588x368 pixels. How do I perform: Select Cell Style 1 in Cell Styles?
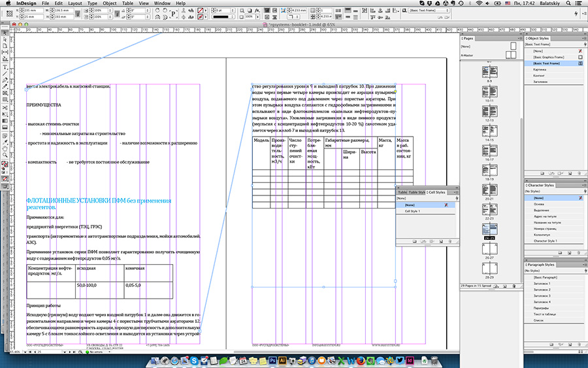point(425,211)
